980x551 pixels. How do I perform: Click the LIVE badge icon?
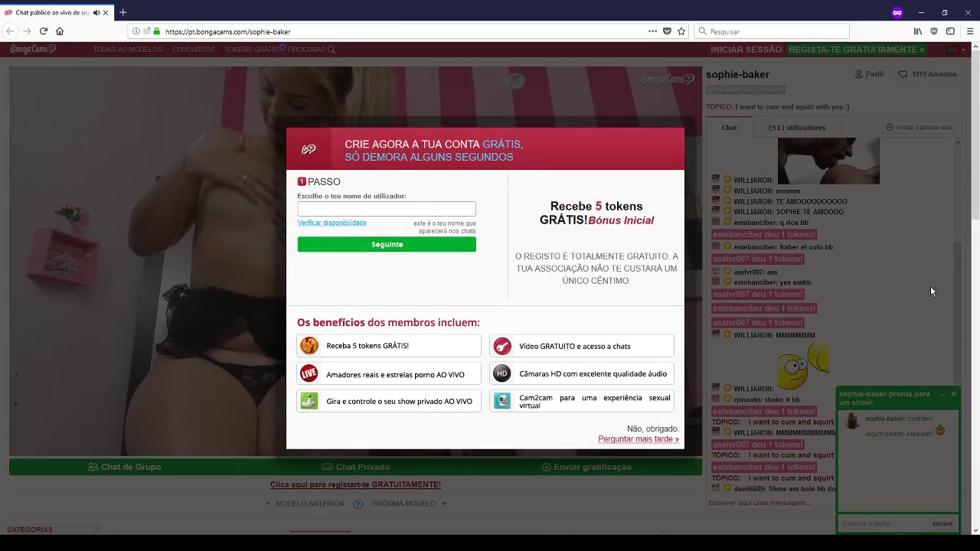click(x=309, y=373)
